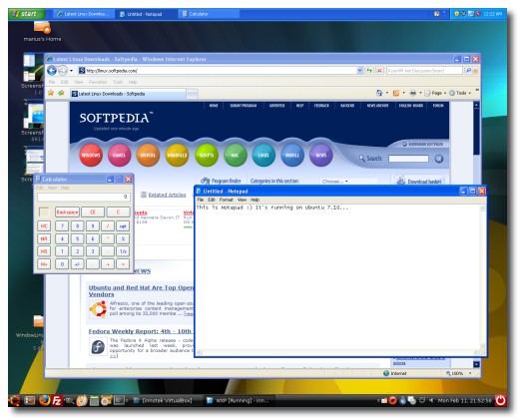Viewport: 520px width, 420px height.
Task: Open recent pages dropdown next to Forward button
Action: click(x=71, y=71)
